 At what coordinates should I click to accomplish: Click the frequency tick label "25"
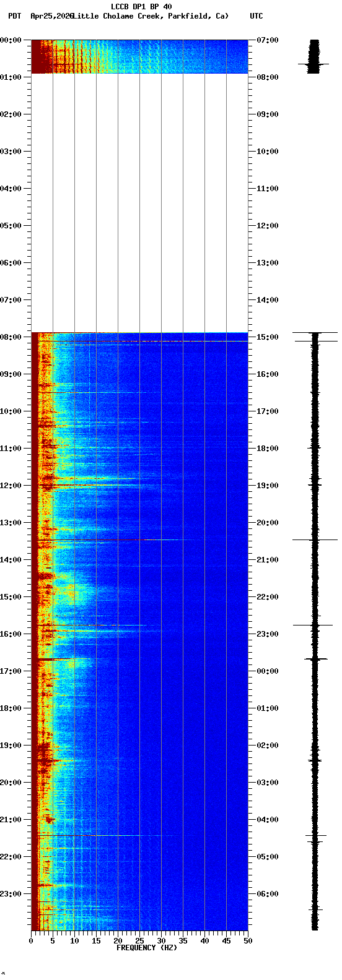(x=139, y=941)
